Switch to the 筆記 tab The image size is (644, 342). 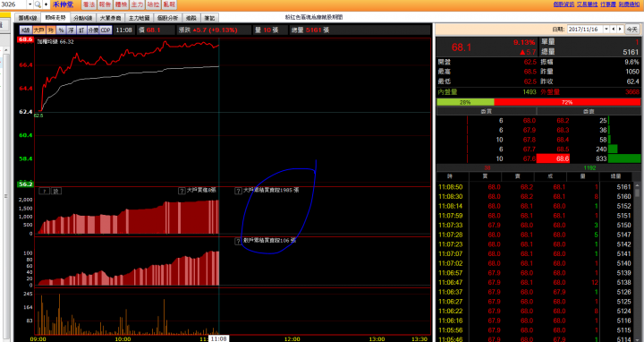click(209, 18)
